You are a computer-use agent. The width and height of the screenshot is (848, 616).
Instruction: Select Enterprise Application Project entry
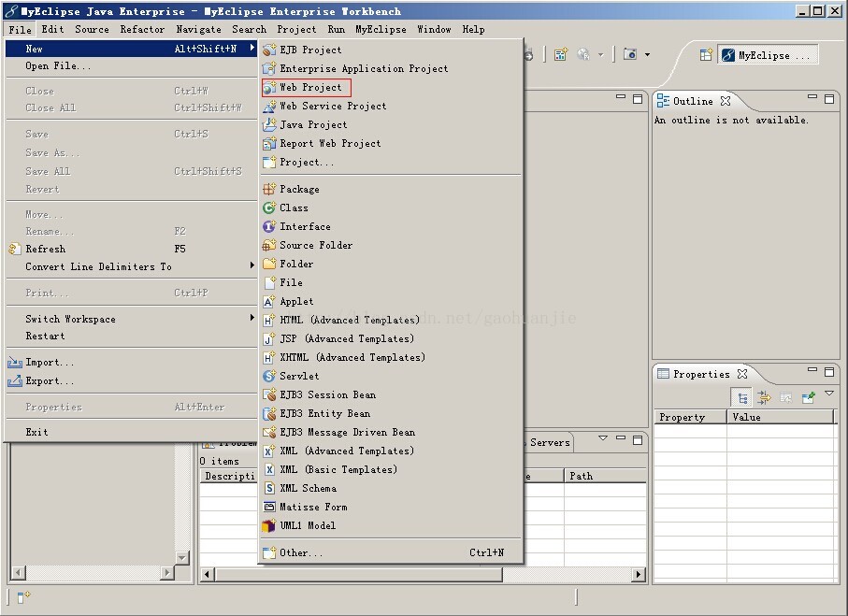tap(391, 68)
